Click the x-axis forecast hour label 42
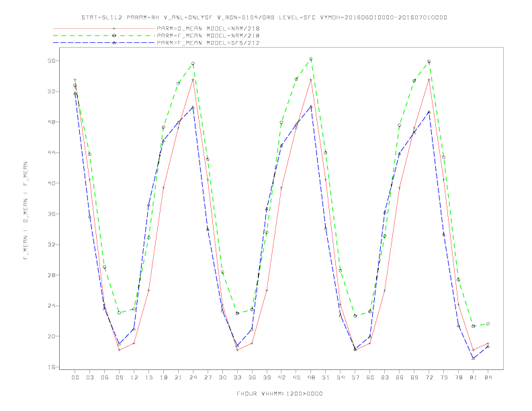 (x=281, y=377)
